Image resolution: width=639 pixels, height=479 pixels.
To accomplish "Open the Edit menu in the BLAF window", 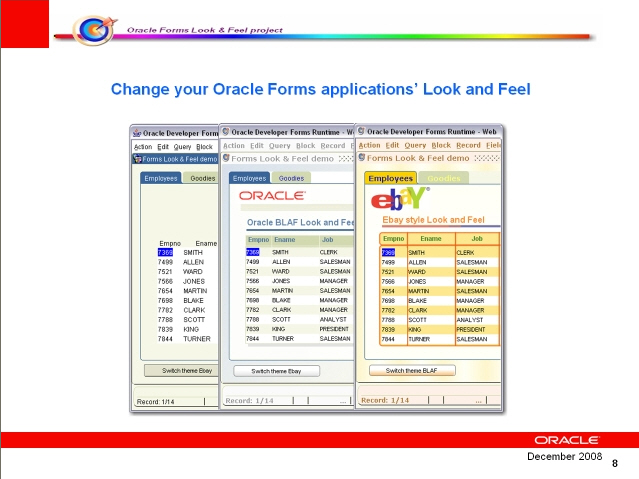I will 257,146.
